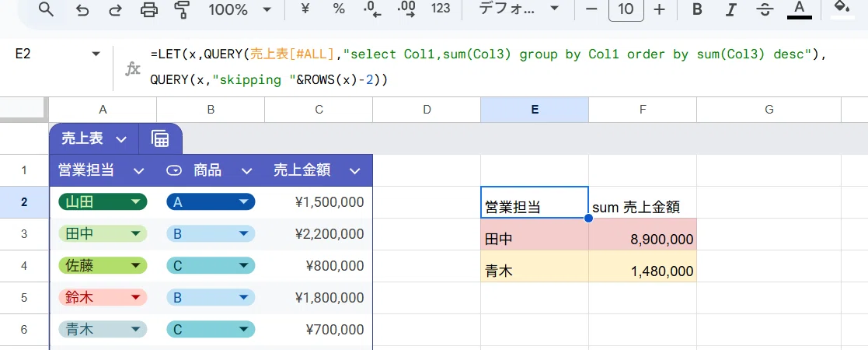Open the product A dropdown chip in row 2
Image resolution: width=868 pixels, height=350 pixels.
coord(211,202)
